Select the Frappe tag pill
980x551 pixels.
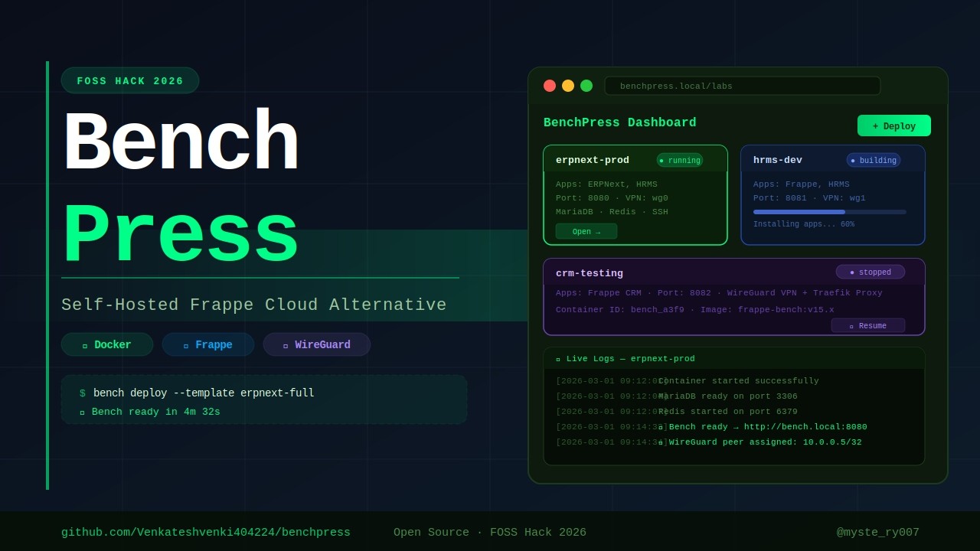[208, 344]
